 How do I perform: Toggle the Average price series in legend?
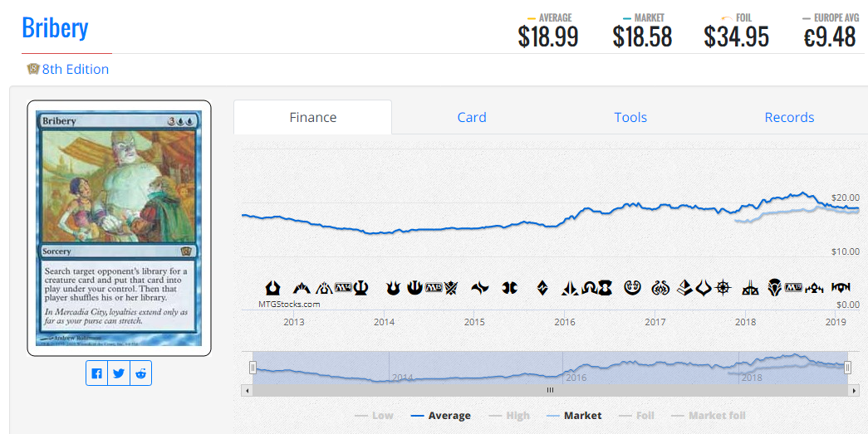[x=441, y=416]
